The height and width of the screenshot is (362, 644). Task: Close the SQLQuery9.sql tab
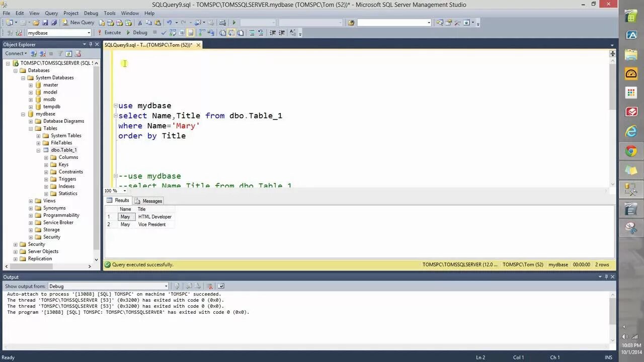pyautogui.click(x=198, y=45)
